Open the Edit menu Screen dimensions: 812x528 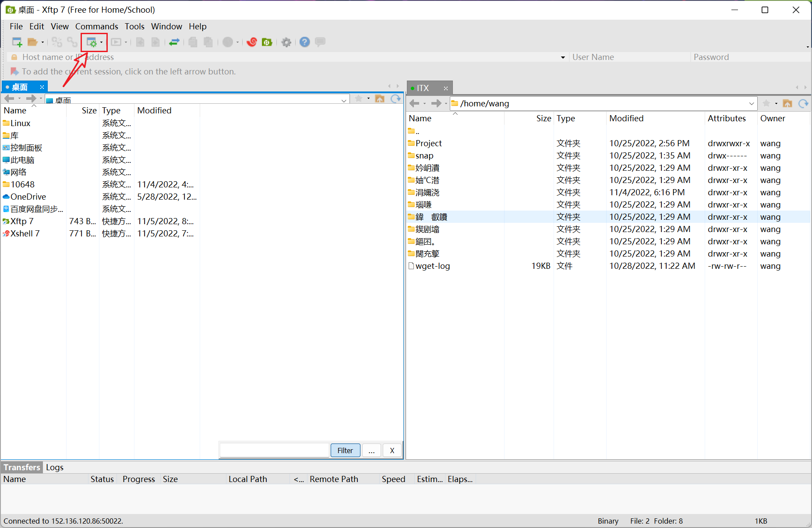[37, 26]
